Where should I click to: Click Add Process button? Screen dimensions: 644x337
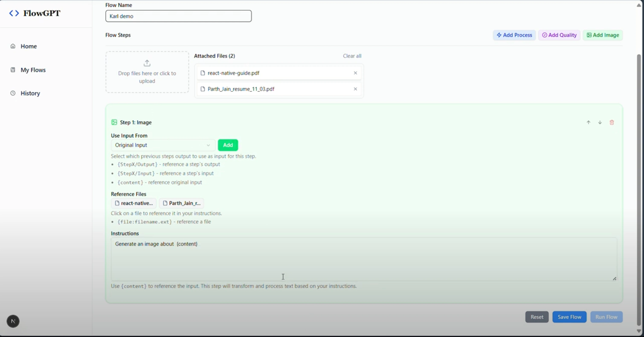[x=514, y=35]
